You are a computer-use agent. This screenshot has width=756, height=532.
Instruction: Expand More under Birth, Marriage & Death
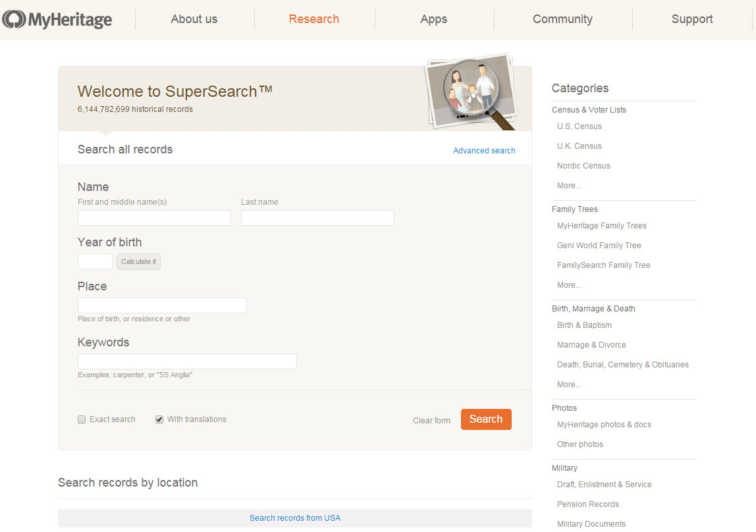tap(568, 384)
